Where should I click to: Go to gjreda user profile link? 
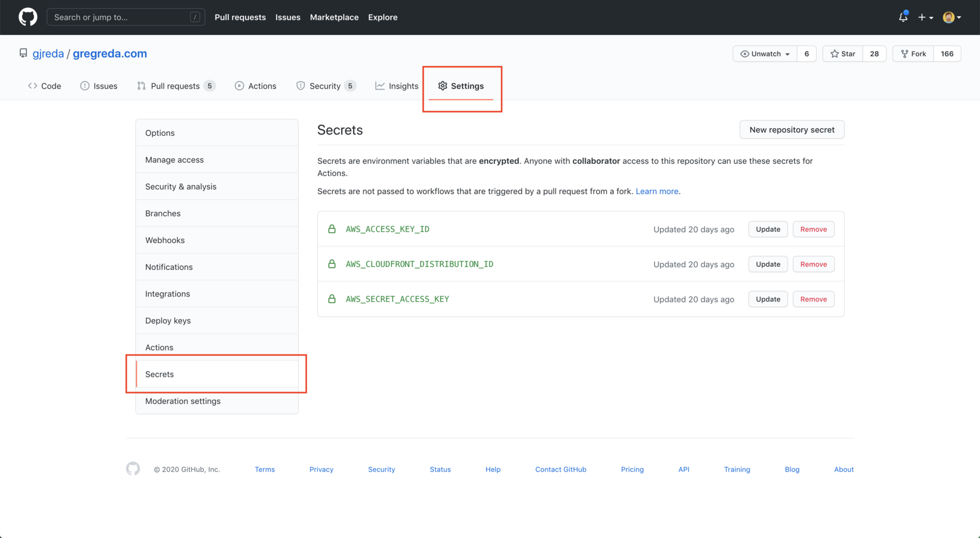coord(48,53)
